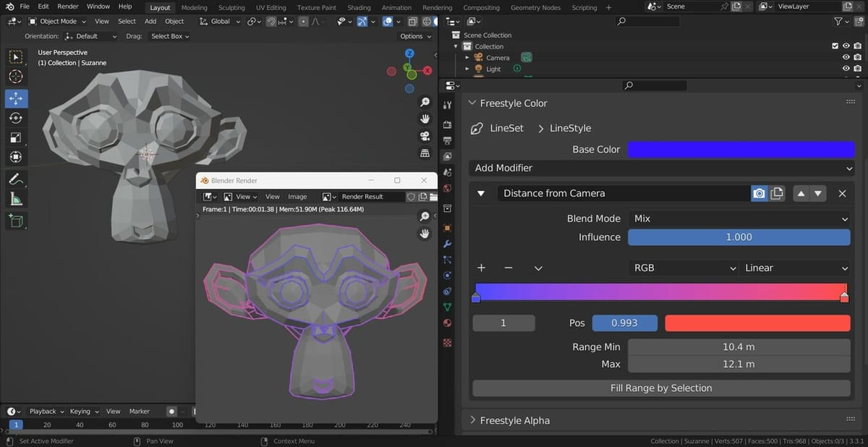This screenshot has height=447, width=868.
Task: Toggle render visibility of Distance from Camera modifier
Action: click(759, 193)
